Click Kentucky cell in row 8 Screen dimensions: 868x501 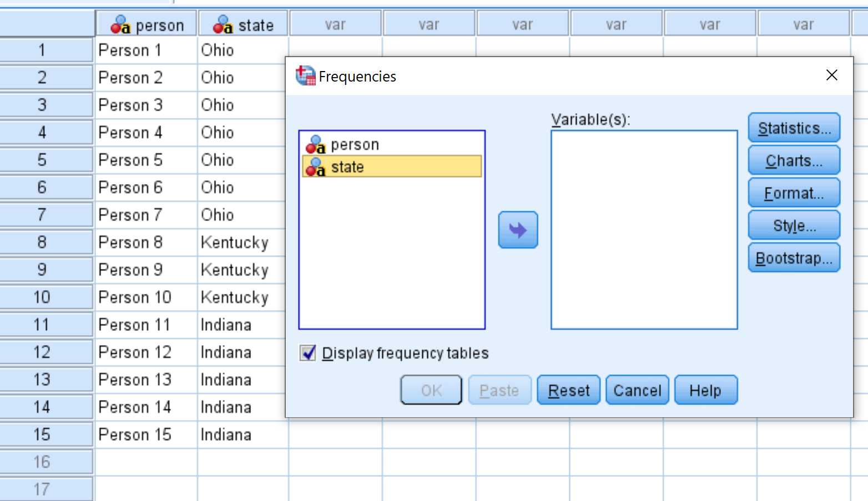click(242, 242)
